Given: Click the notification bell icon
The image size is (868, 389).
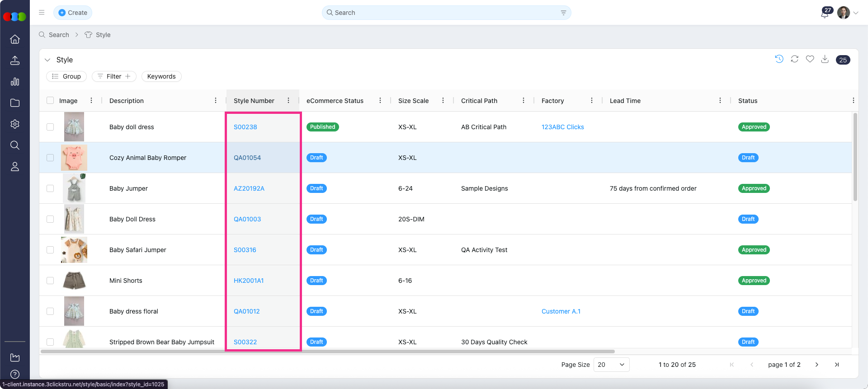Looking at the screenshot, I should click(825, 13).
